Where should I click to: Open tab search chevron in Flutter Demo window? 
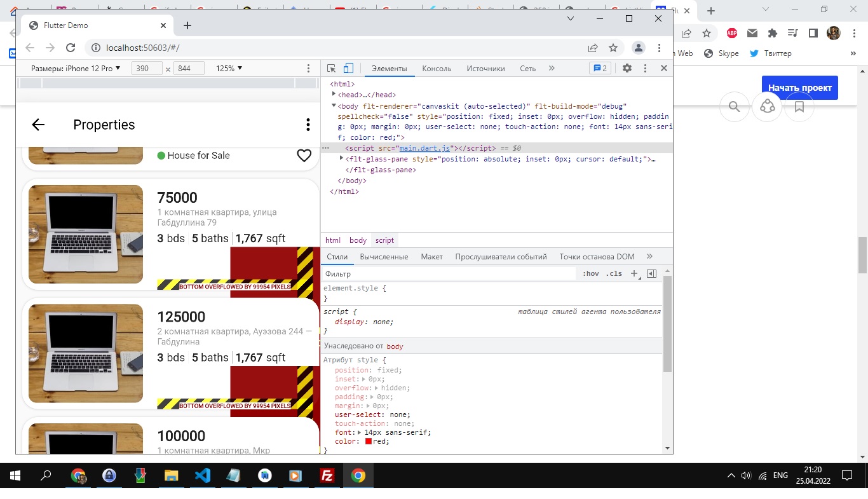(x=571, y=18)
